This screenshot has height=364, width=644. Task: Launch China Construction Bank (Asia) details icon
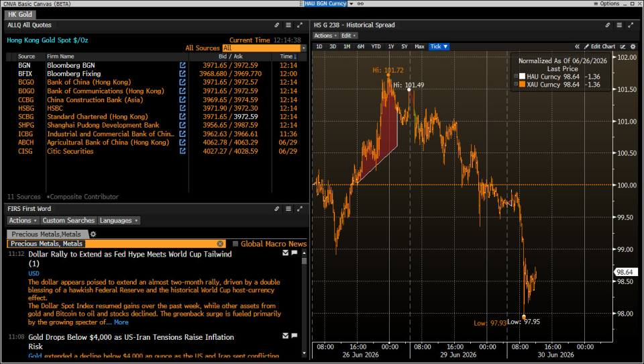point(182,99)
